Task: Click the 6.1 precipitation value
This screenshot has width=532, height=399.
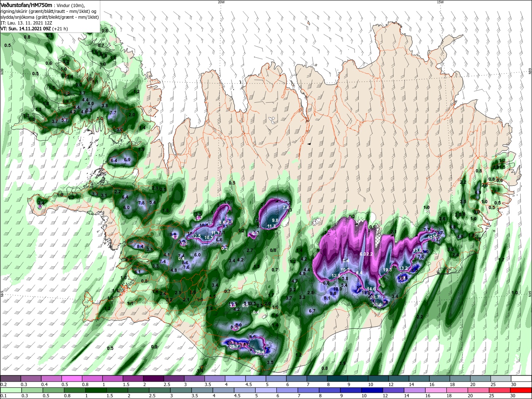Action: (138, 272)
